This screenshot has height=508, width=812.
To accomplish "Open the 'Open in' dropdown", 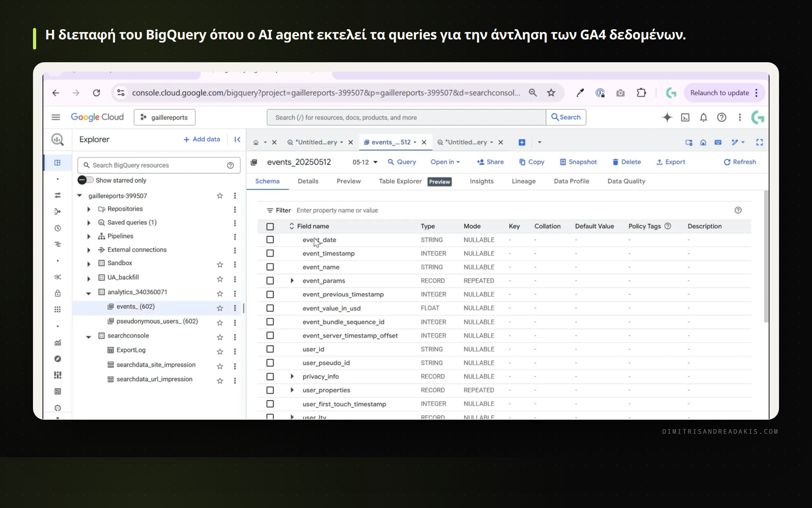I will point(445,162).
